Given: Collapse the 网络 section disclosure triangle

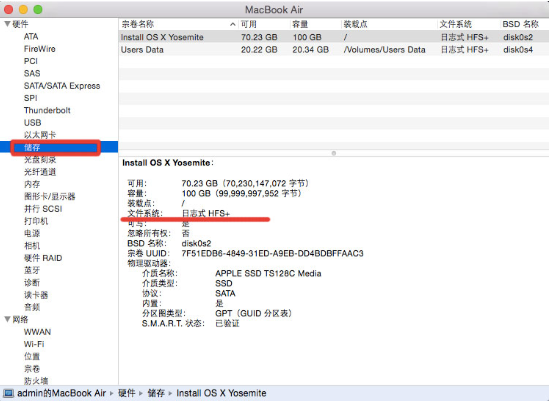Looking at the screenshot, I should click(x=7, y=319).
